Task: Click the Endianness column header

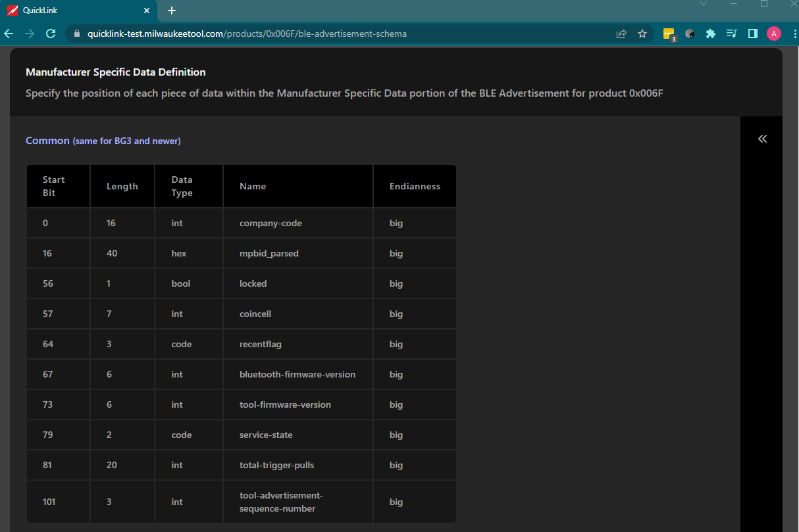Action: (x=415, y=186)
